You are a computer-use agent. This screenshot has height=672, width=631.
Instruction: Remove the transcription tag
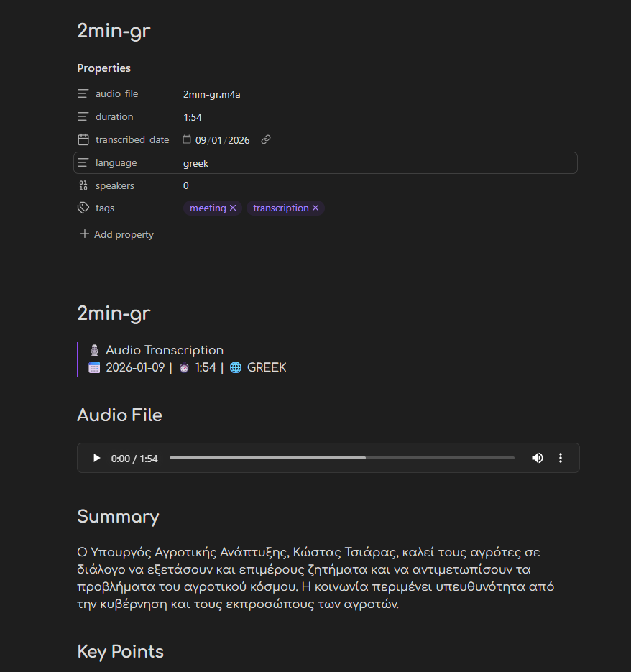click(315, 208)
